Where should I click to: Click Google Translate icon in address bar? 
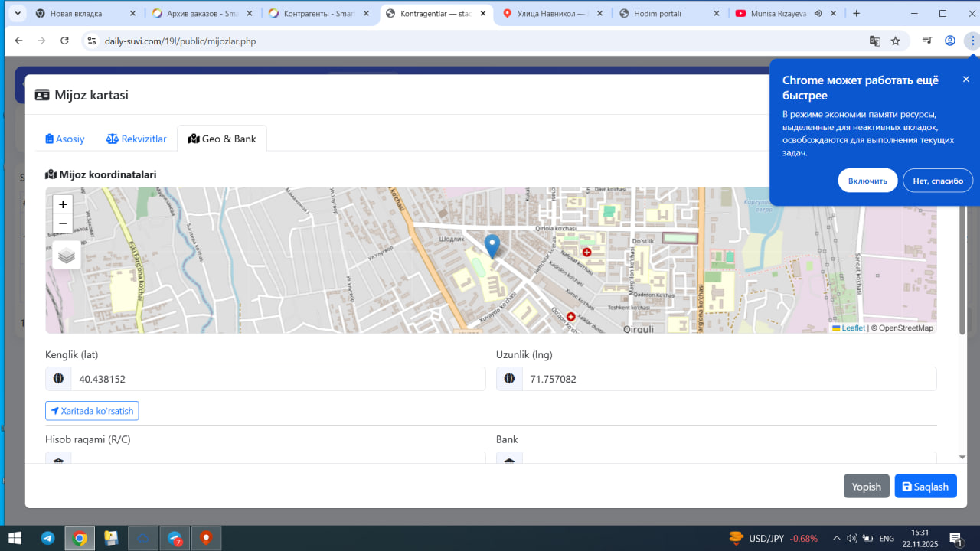pos(874,41)
